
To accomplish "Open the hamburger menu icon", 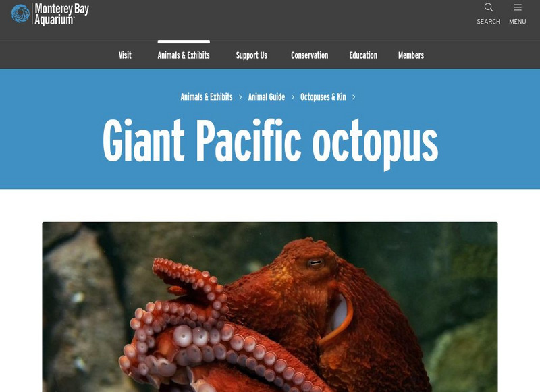I will click(x=518, y=7).
